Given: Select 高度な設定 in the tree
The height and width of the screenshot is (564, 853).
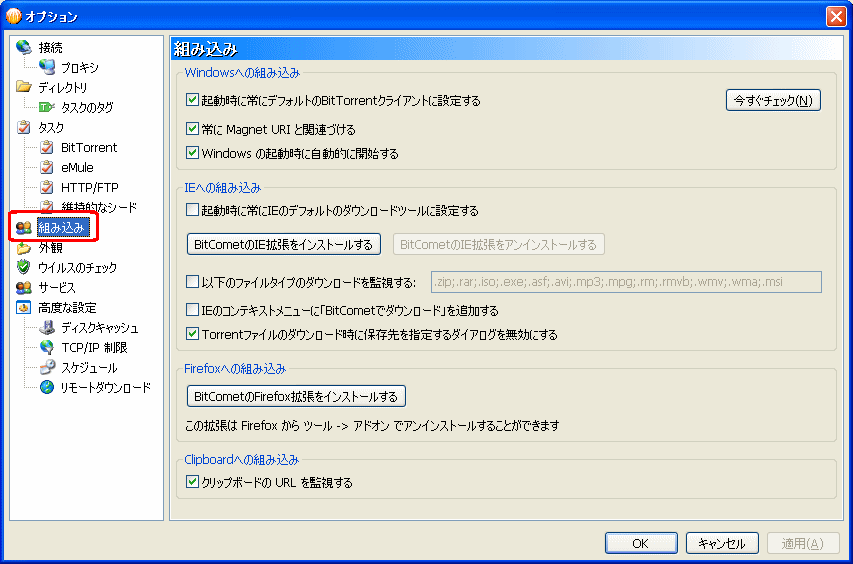Looking at the screenshot, I should (x=67, y=308).
